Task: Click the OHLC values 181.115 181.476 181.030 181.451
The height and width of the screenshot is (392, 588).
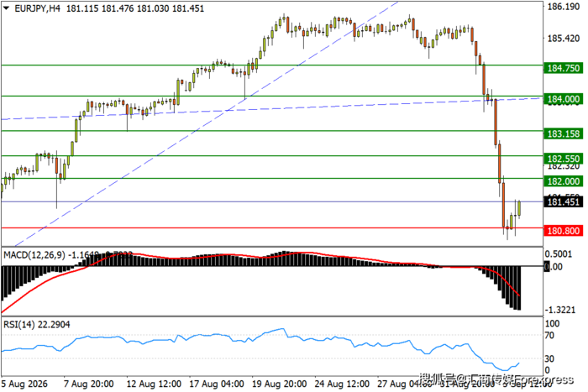Action: [135, 8]
